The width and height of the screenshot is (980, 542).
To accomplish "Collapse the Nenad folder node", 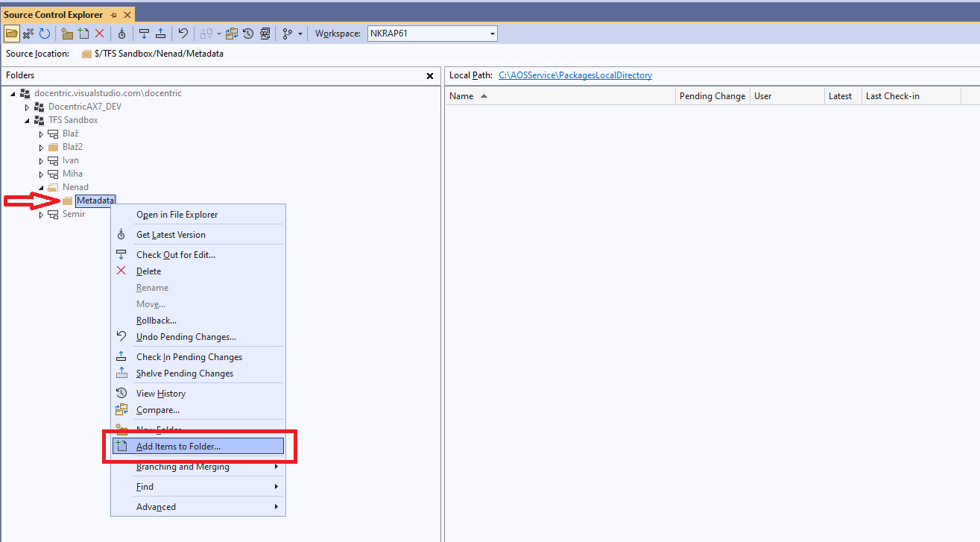I will tap(41, 187).
